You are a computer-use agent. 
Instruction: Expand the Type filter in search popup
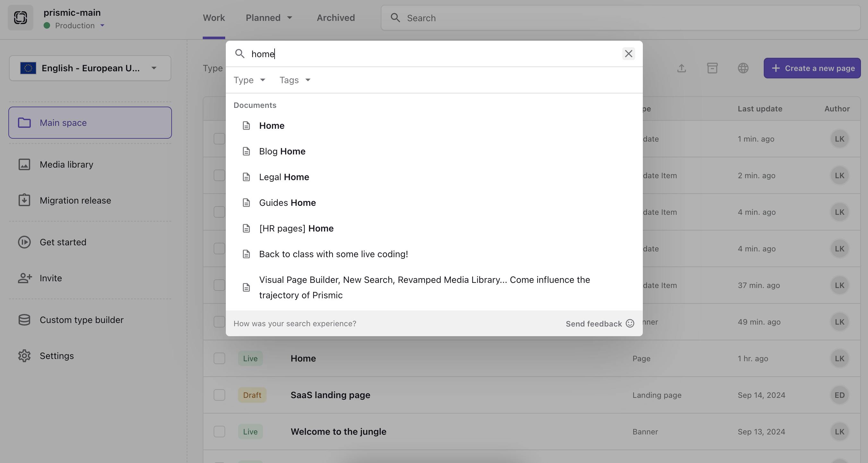(x=249, y=80)
